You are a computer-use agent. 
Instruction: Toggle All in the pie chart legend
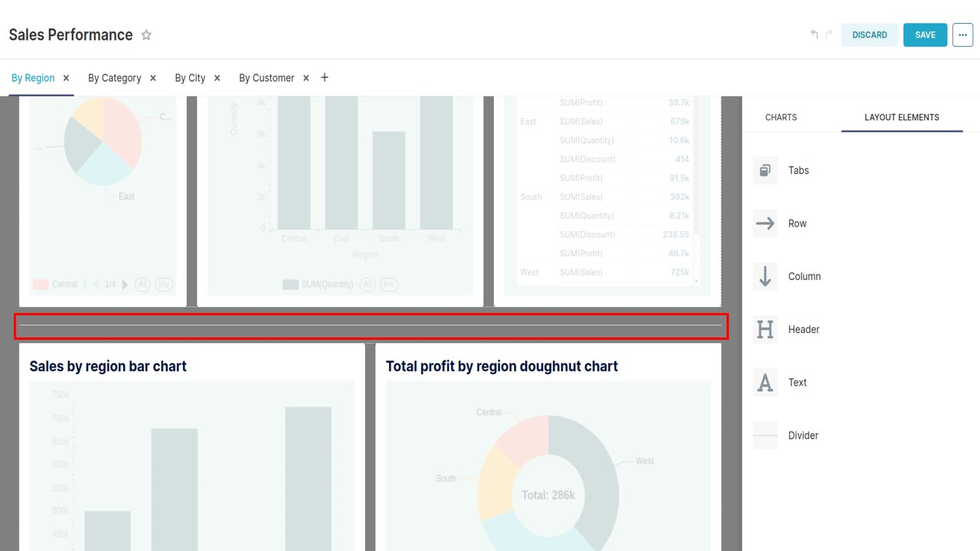(142, 284)
